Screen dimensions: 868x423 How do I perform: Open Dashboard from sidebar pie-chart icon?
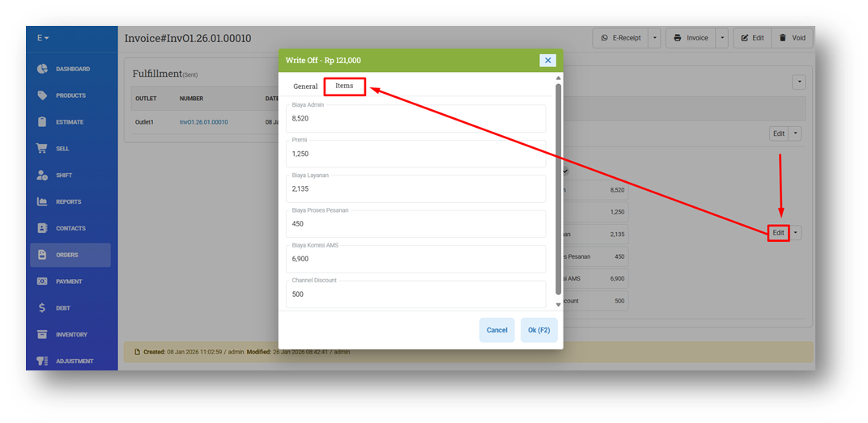pyautogui.click(x=42, y=69)
